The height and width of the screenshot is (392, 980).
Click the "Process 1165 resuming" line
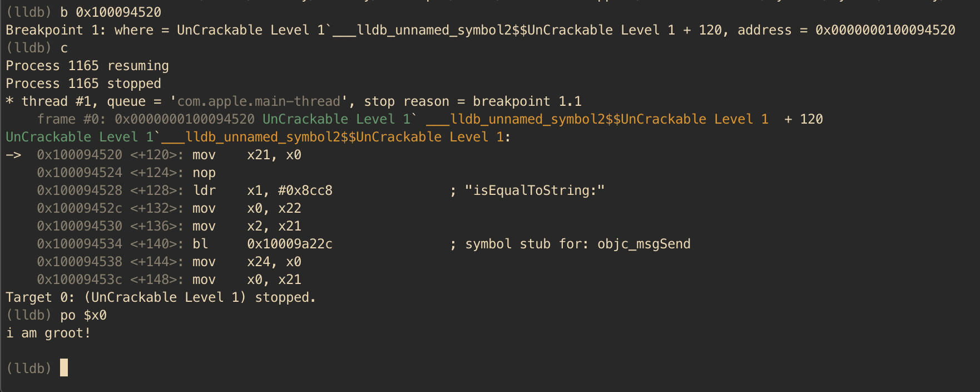pyautogui.click(x=87, y=66)
